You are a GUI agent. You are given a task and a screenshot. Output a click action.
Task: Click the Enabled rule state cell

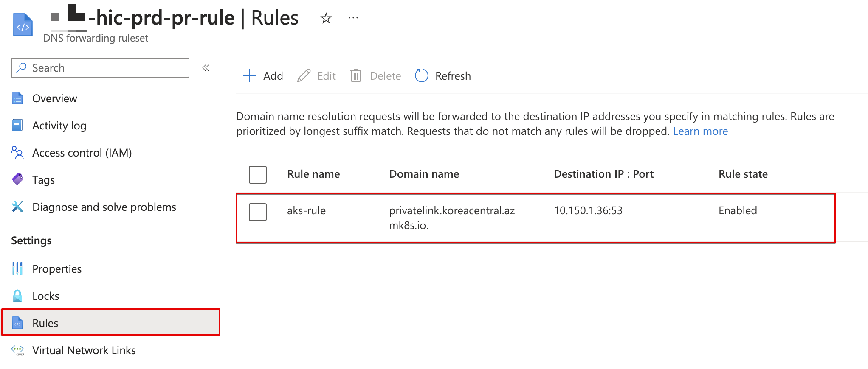pyautogui.click(x=738, y=210)
